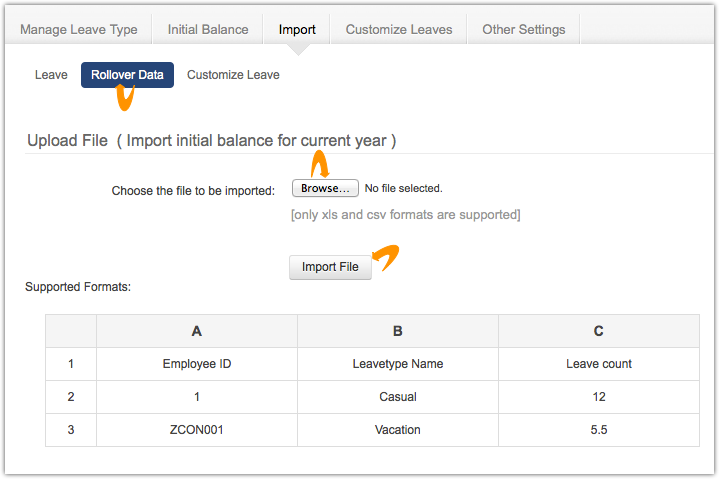
Task: Select the Import tab
Action: (x=297, y=29)
